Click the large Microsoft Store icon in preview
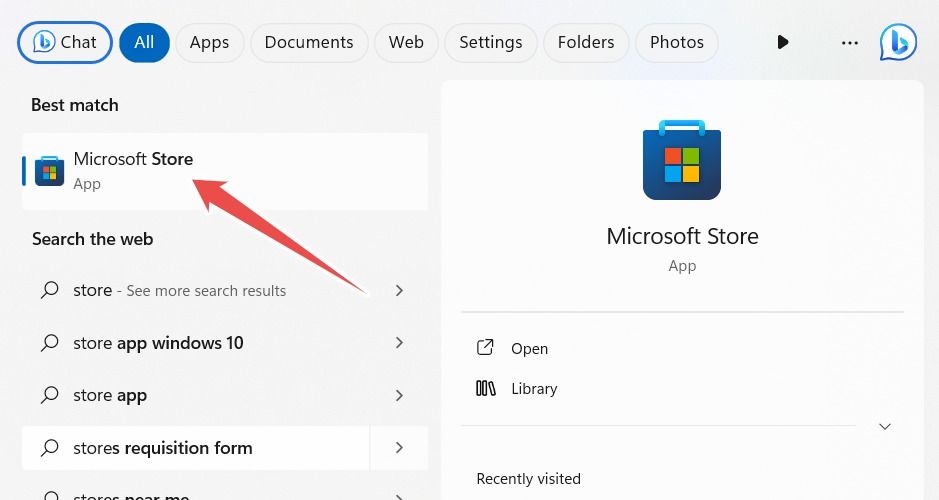 682,160
